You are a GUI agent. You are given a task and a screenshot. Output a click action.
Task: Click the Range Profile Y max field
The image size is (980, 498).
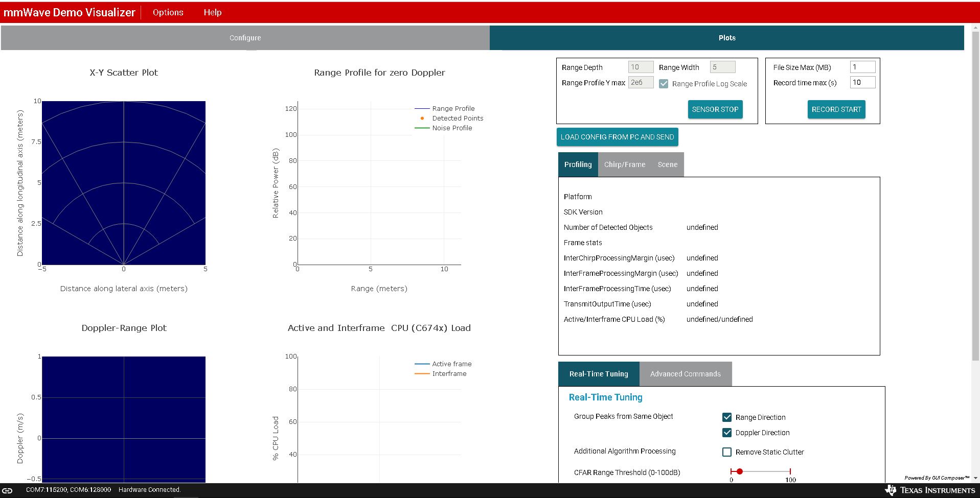click(x=641, y=82)
